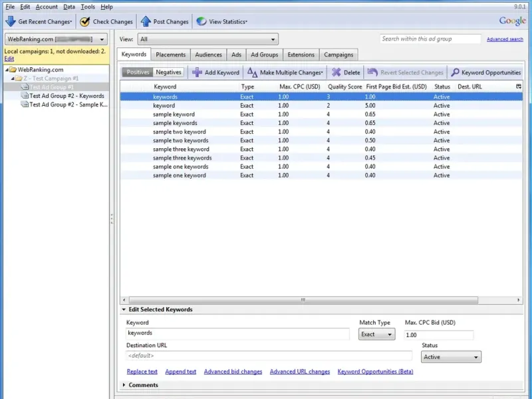Open View Statistics from the toolbar
532x399 pixels.
click(x=223, y=21)
